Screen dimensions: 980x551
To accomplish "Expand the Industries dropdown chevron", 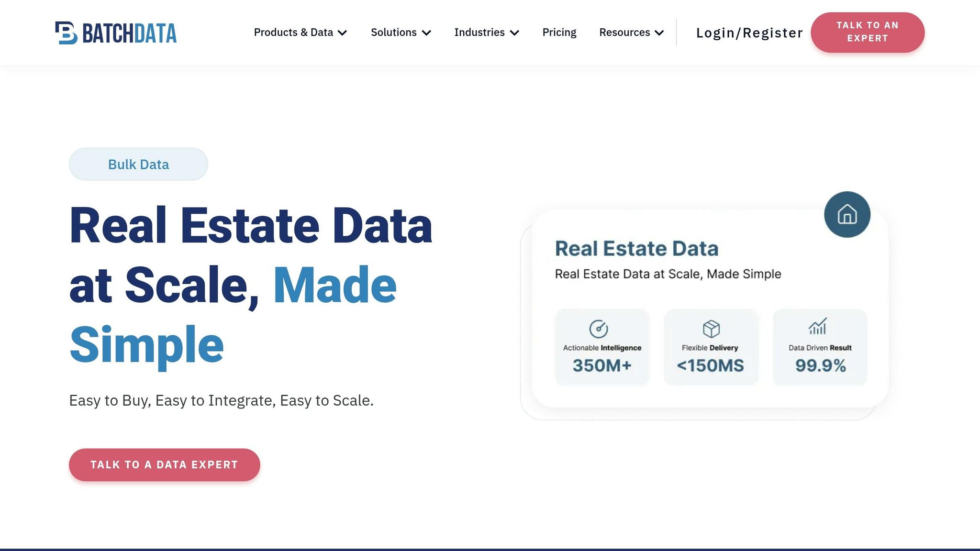I will (x=514, y=33).
